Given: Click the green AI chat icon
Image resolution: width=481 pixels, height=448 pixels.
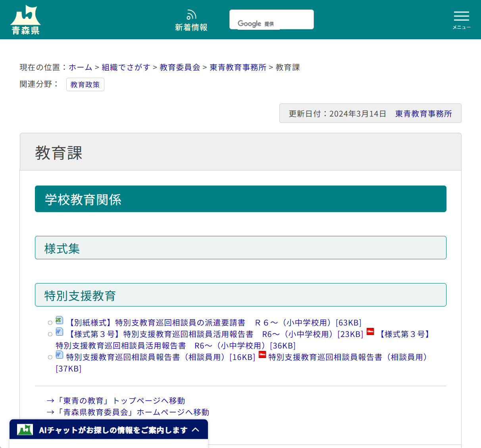Looking at the screenshot, I should click(x=25, y=429).
